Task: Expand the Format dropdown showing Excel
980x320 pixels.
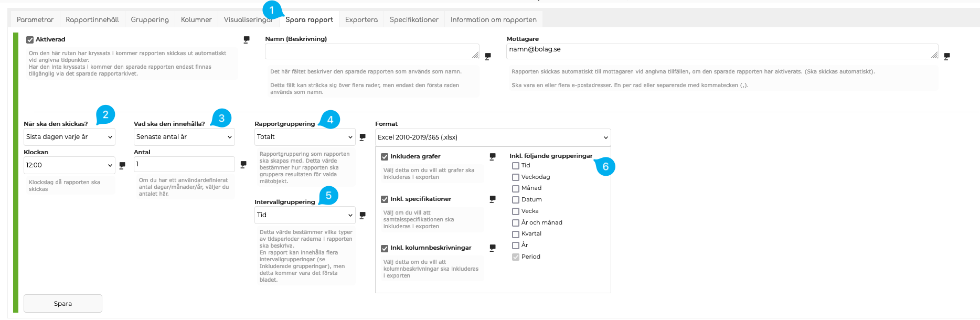Action: pyautogui.click(x=493, y=137)
